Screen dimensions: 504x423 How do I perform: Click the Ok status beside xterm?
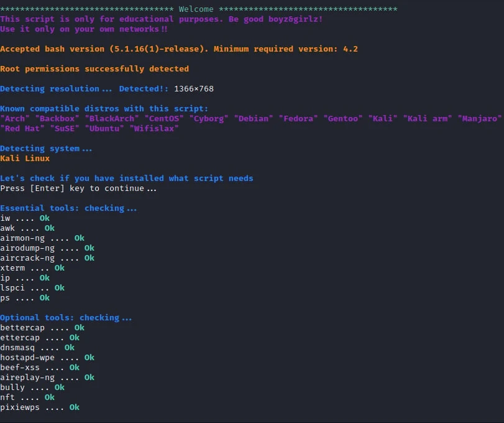point(60,268)
